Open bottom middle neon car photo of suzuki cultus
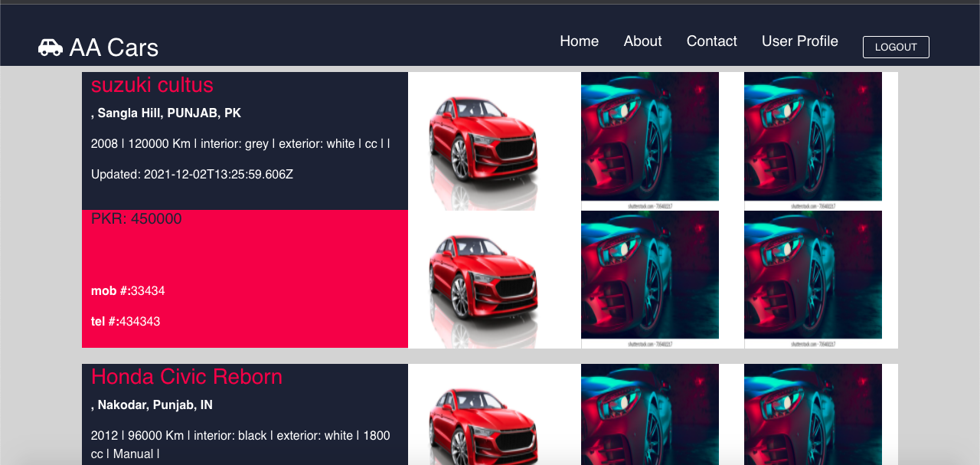Image resolution: width=980 pixels, height=465 pixels. [x=650, y=279]
